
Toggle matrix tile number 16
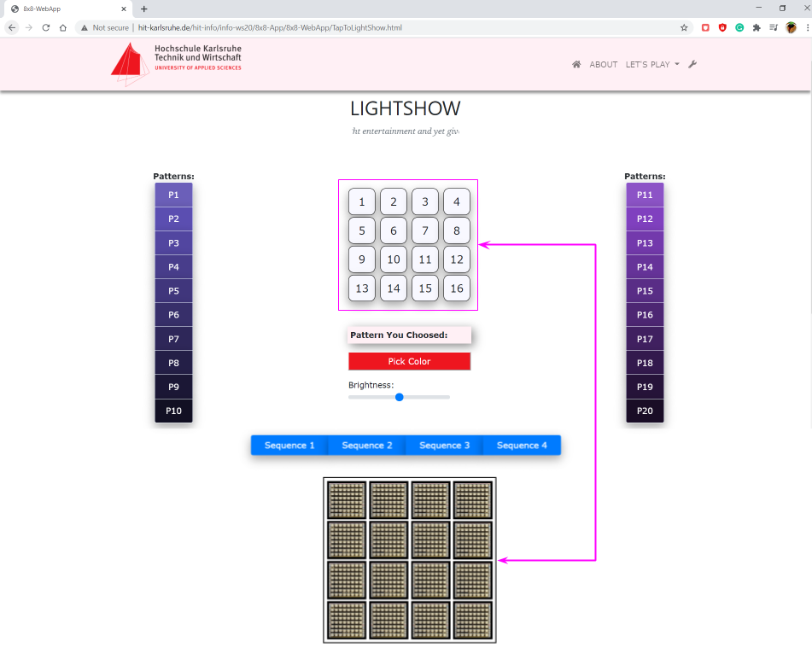[x=457, y=288]
